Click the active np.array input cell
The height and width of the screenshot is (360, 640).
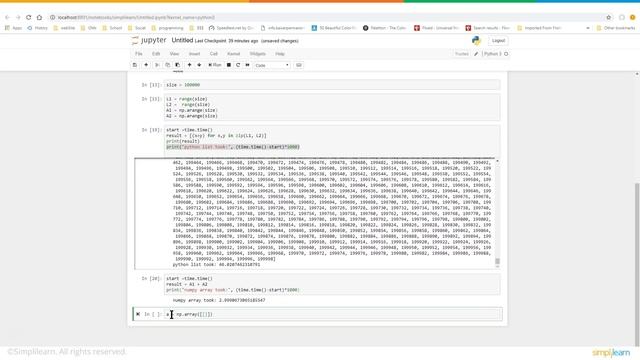(332, 314)
